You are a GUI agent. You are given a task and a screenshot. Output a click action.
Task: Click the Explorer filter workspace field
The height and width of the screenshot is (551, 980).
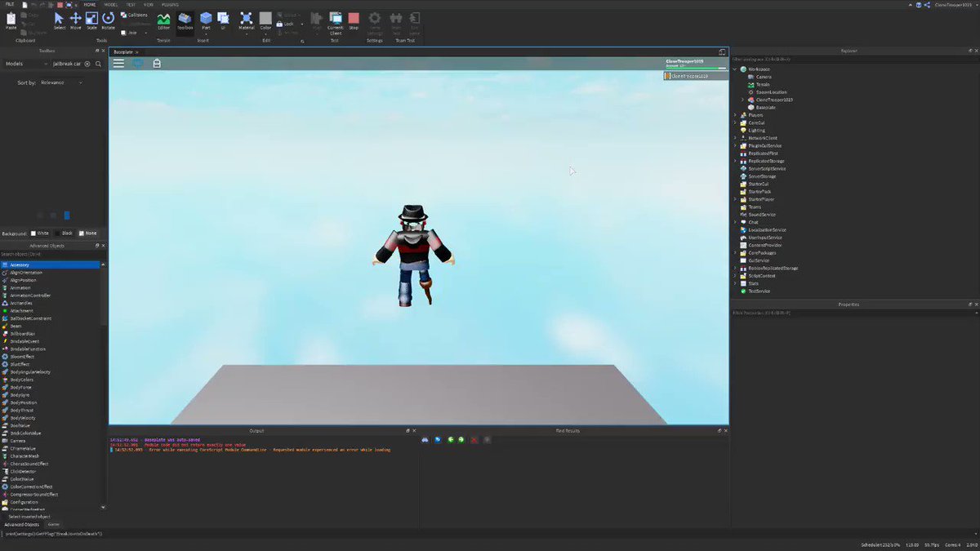pos(853,59)
